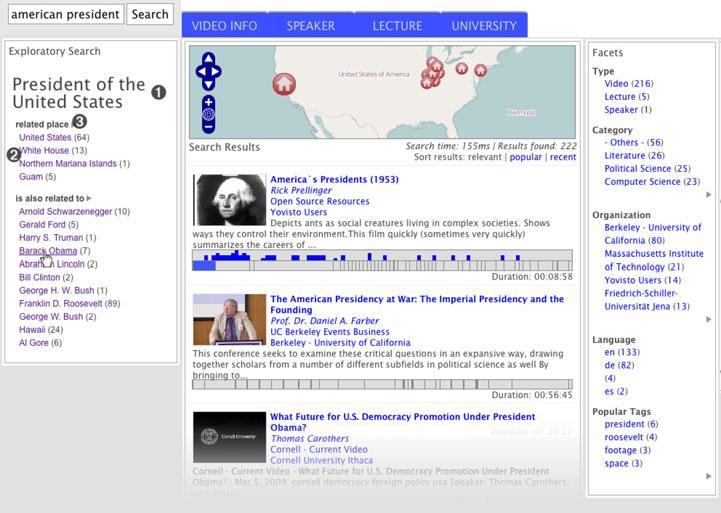Expand more Organization facets arrow
The width and height of the screenshot is (721, 513).
click(x=709, y=319)
